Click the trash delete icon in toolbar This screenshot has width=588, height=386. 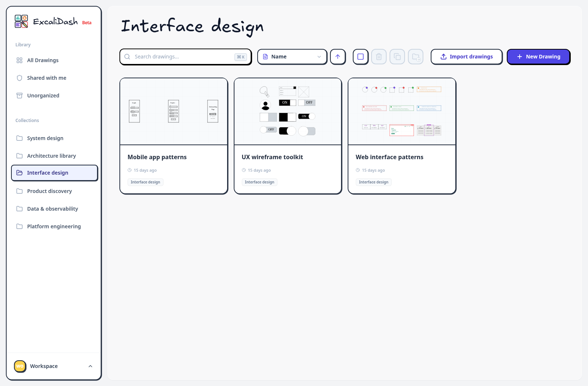point(379,57)
